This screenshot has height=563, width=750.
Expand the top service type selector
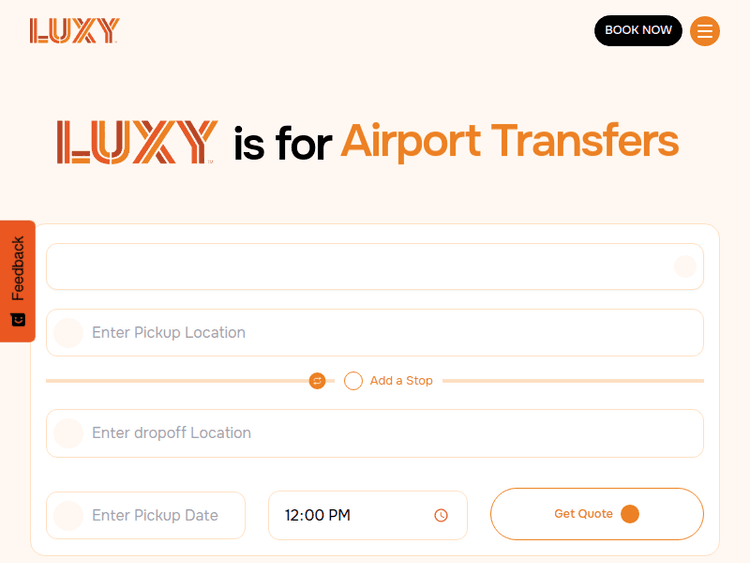pos(360,267)
